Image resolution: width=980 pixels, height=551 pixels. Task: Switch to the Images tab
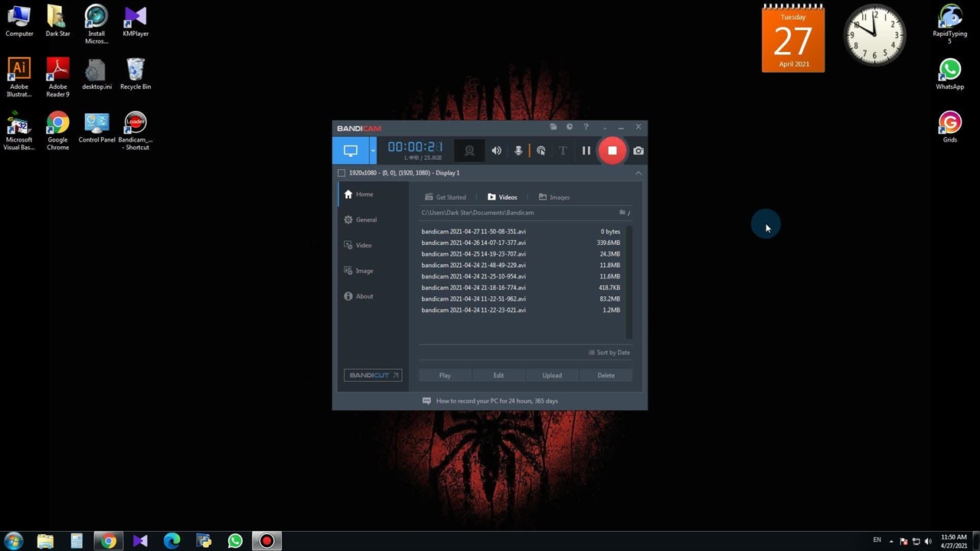[554, 197]
